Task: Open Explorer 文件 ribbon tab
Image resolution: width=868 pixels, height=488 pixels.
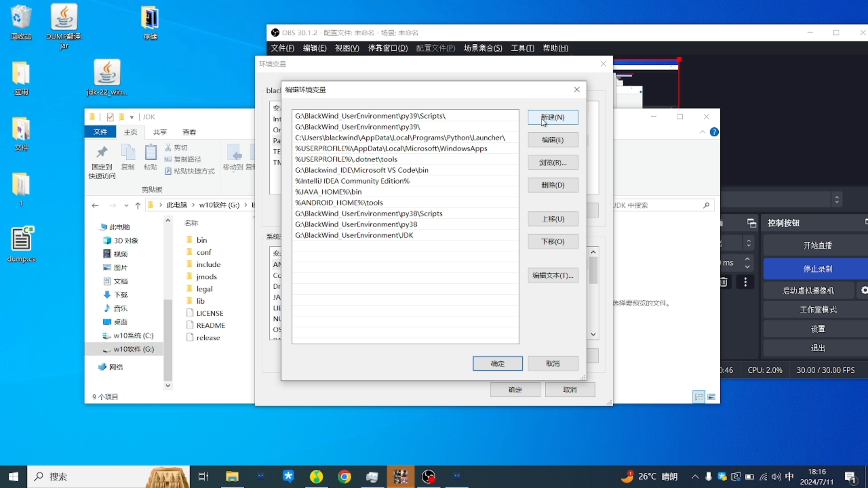Action: tap(100, 131)
